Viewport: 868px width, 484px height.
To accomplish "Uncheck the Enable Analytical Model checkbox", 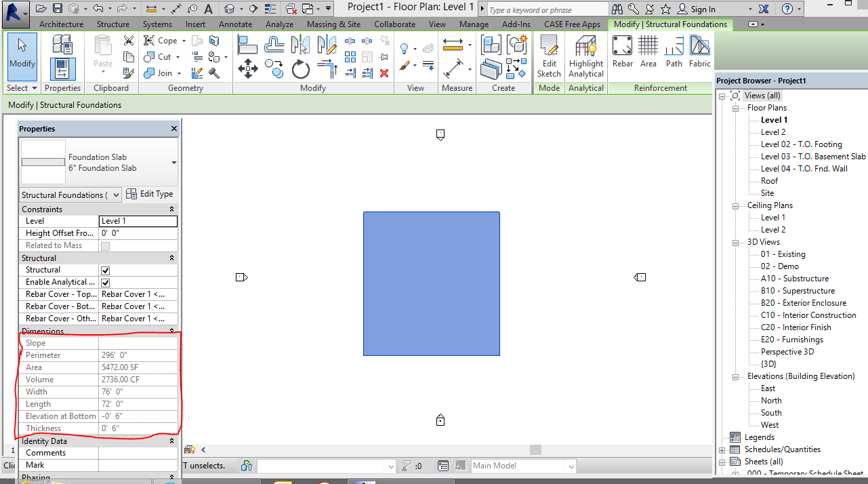I will pyautogui.click(x=105, y=282).
